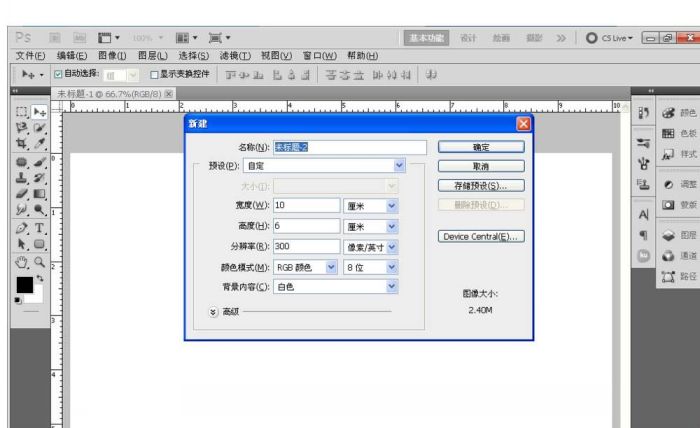Open the 预设 preset dropdown
The height and width of the screenshot is (428, 700).
coord(325,166)
